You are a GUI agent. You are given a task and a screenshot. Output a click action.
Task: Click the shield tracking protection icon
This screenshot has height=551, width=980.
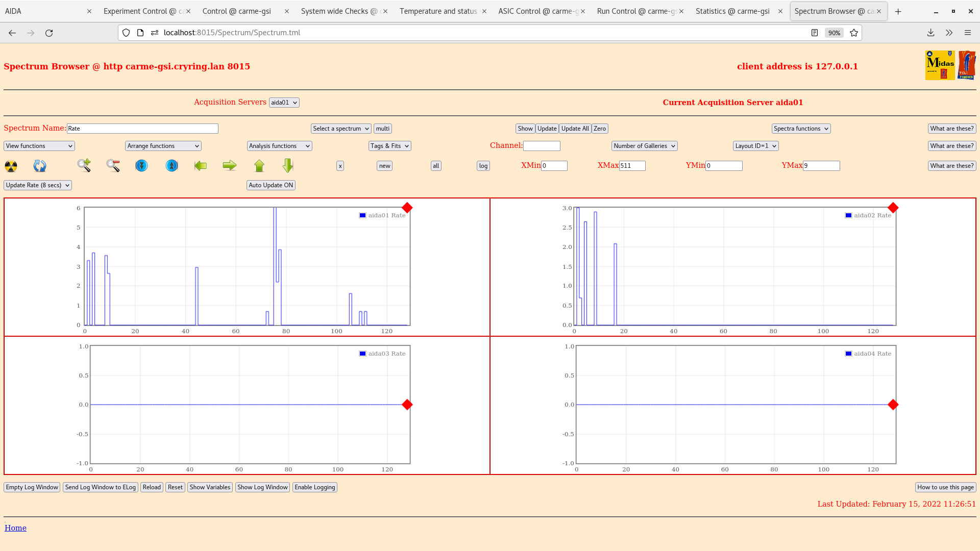(x=126, y=33)
